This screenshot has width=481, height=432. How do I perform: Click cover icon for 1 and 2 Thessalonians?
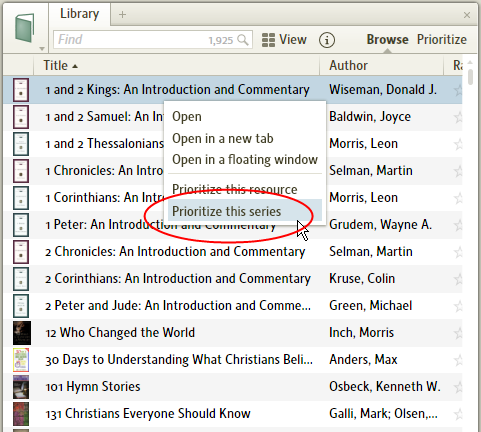click(x=21, y=144)
